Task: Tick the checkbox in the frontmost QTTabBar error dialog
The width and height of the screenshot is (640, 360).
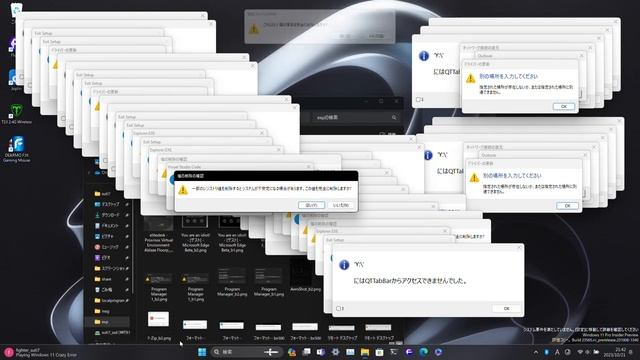Action: 338,309
